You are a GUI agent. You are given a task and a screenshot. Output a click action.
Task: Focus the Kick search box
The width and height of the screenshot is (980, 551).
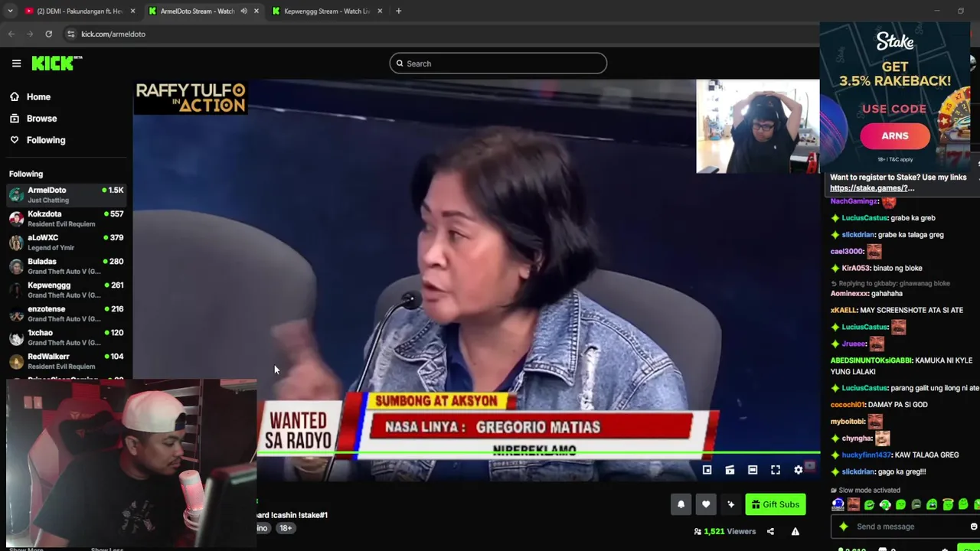coord(498,64)
